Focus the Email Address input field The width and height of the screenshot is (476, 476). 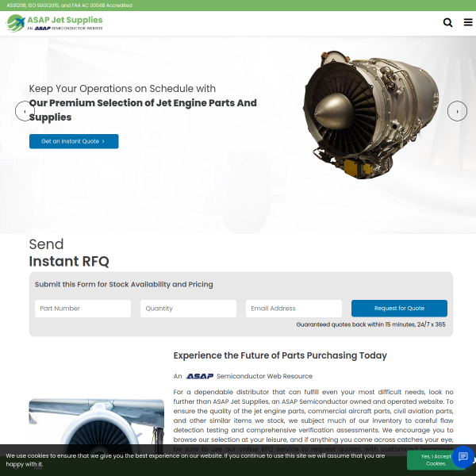294,309
